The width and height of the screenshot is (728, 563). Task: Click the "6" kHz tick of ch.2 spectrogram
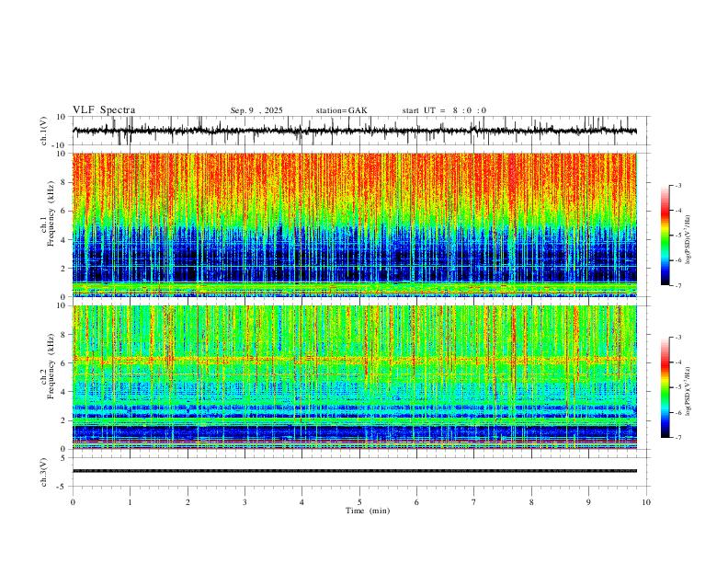tap(63, 363)
